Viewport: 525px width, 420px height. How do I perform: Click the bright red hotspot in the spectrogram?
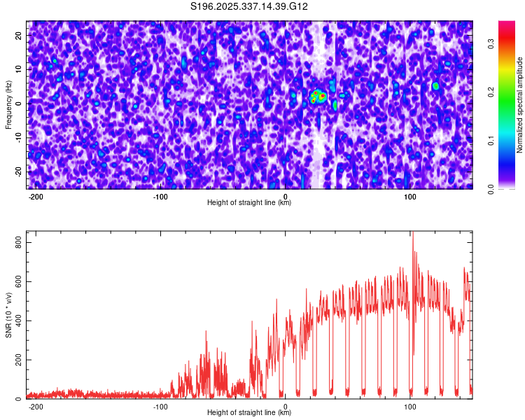point(318,96)
